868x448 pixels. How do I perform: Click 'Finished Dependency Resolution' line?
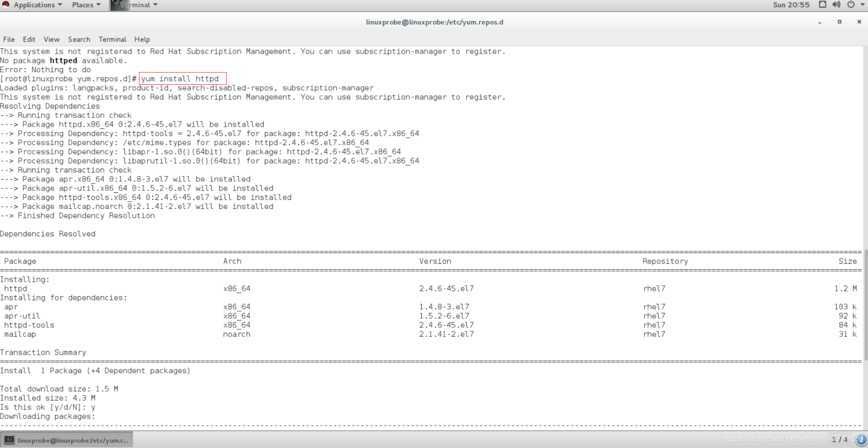coord(78,216)
